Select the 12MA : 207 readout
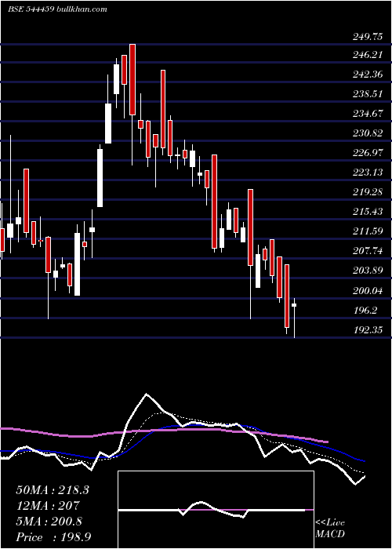This screenshot has width=392, height=549. coord(48,506)
